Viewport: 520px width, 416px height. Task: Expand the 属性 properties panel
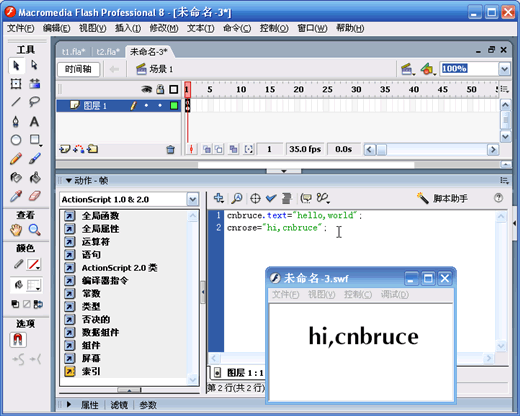click(x=69, y=405)
